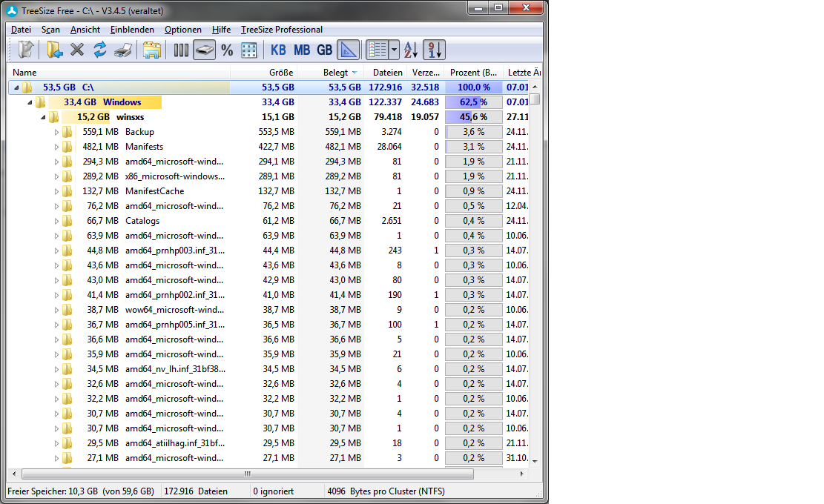This screenshot has height=504, width=824.
Task: Sort by the Prozent column header
Action: [x=473, y=73]
